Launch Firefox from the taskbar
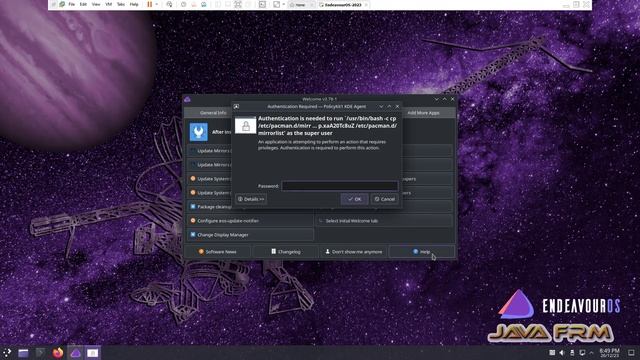 [x=58, y=353]
